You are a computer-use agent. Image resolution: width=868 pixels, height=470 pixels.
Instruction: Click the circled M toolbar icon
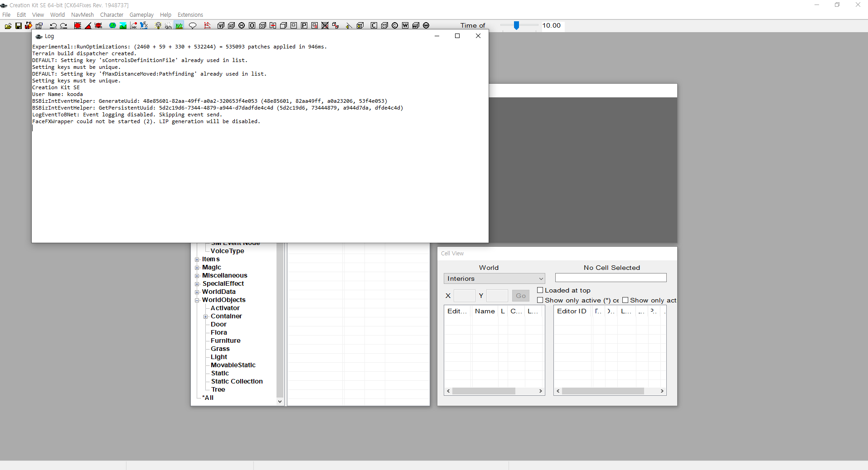[242, 26]
